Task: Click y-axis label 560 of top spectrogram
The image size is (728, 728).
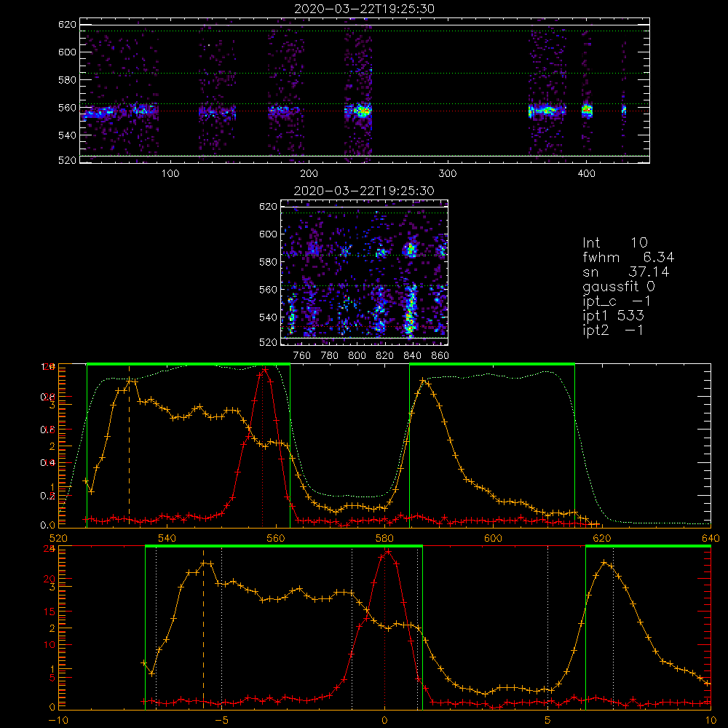Action: [67, 108]
